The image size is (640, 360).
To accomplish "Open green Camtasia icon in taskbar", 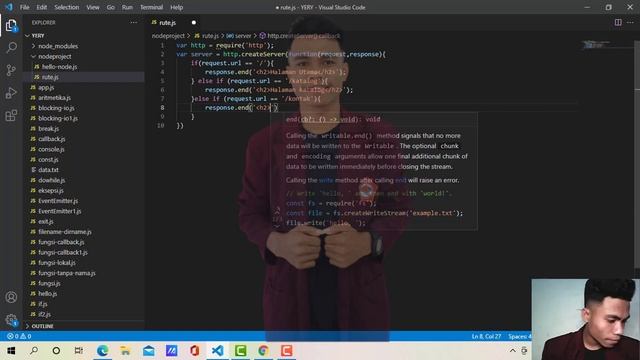I will point(240,351).
